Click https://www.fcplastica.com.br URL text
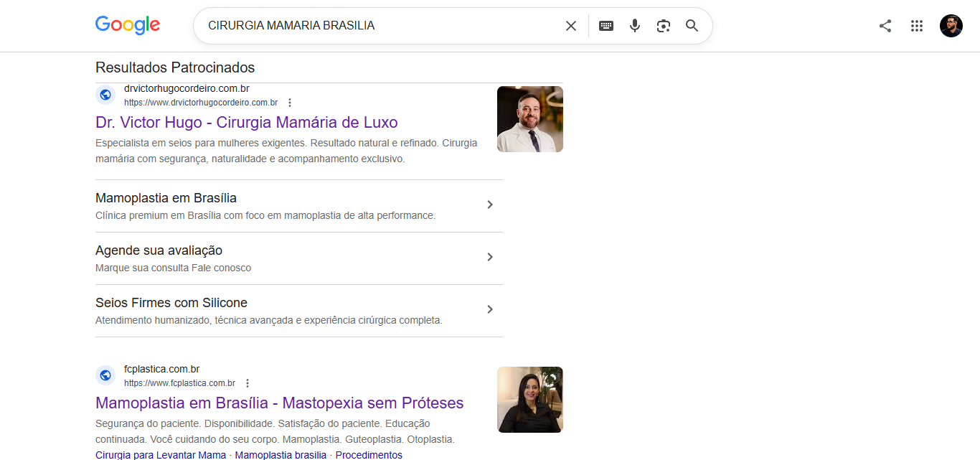The image size is (980, 460). tap(179, 383)
